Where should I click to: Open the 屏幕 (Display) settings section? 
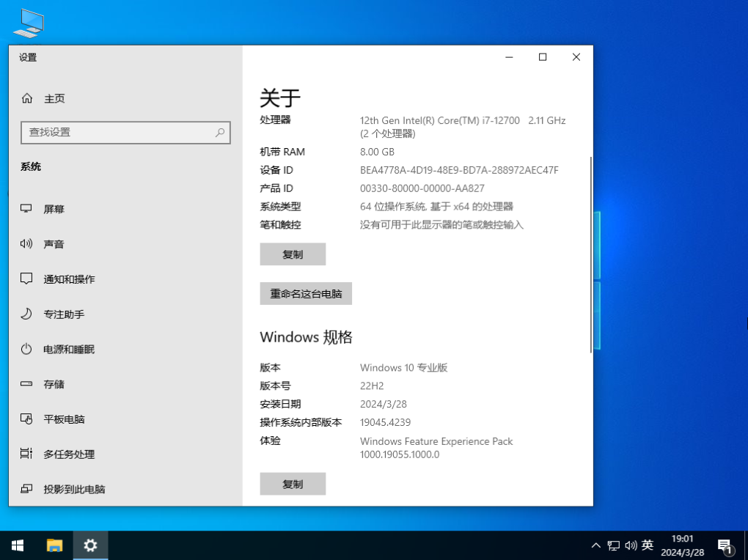[x=54, y=209]
